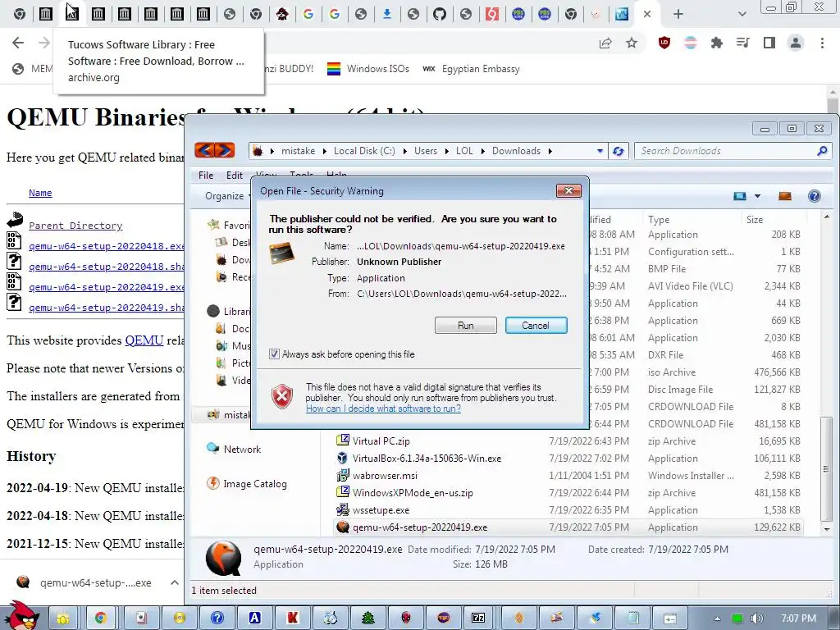Open Chrome Extensions puzzle icon

[717, 43]
